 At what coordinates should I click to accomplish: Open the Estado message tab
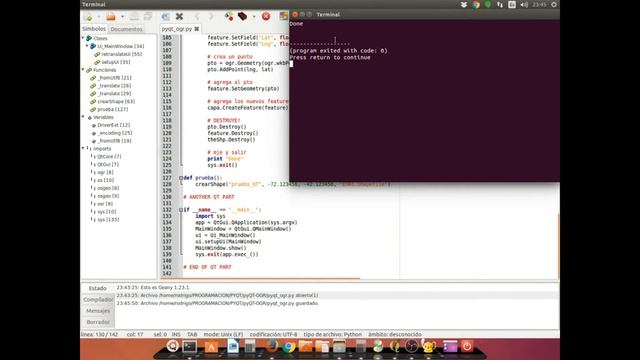[x=98, y=288]
